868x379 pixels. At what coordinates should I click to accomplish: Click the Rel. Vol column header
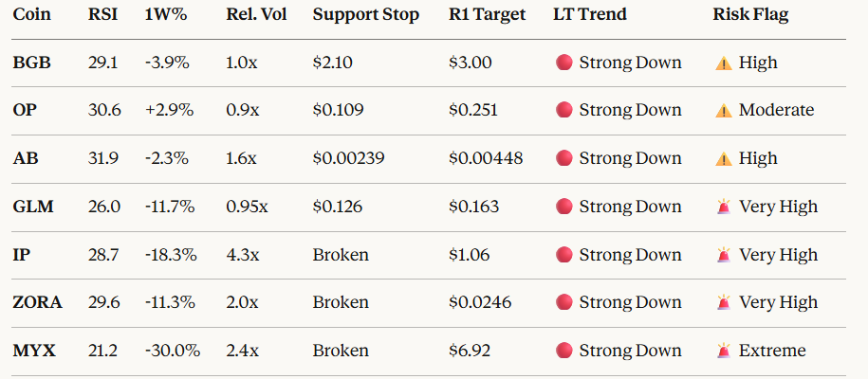pyautogui.click(x=256, y=15)
